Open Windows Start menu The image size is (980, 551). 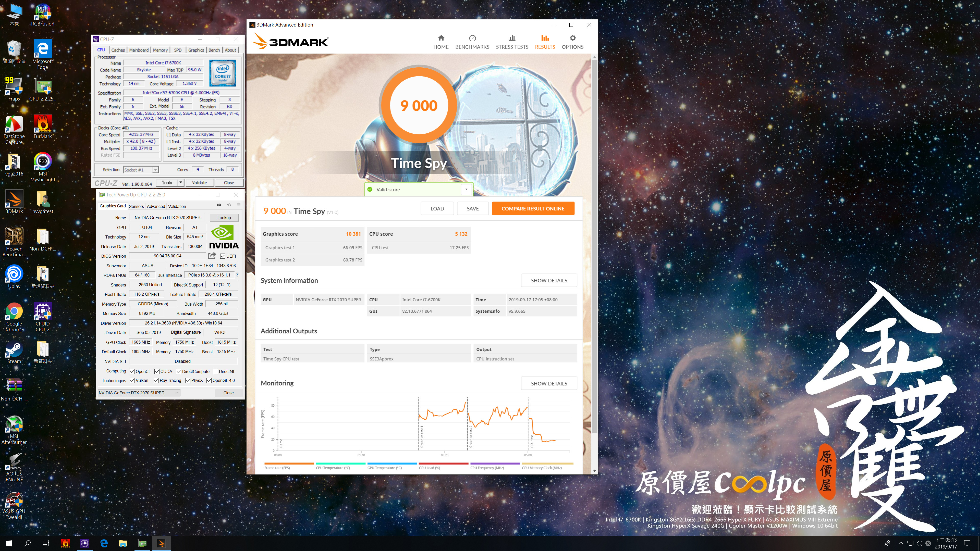click(x=9, y=543)
